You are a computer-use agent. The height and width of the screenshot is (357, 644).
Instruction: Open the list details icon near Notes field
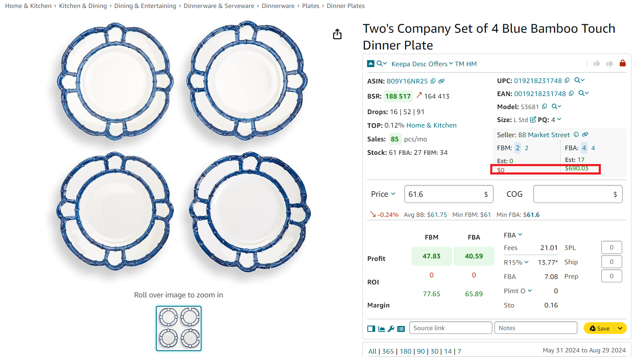[401, 328]
